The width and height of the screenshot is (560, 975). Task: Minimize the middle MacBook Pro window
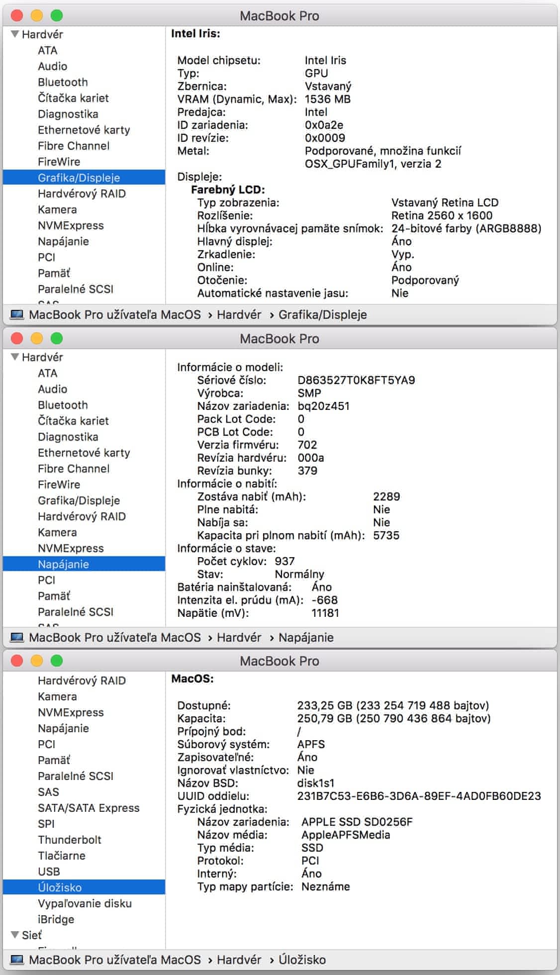[37, 338]
